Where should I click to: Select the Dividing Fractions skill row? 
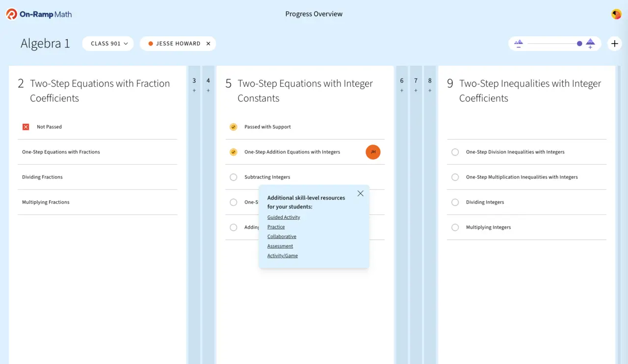(42, 177)
